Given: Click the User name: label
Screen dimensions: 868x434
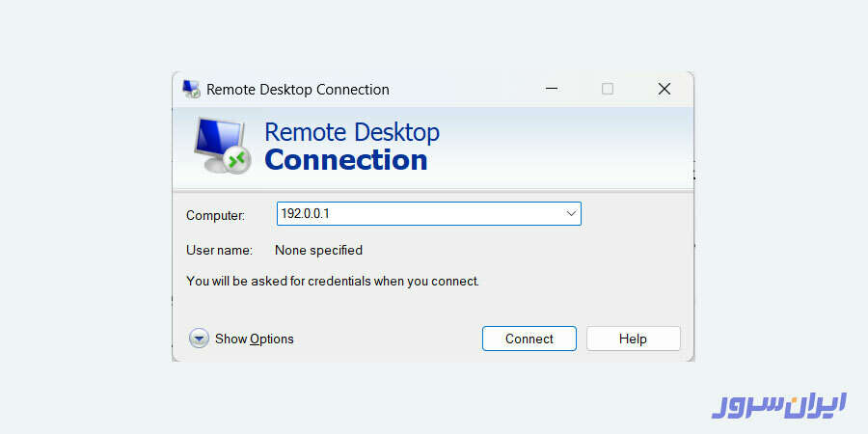Looking at the screenshot, I should pyautogui.click(x=219, y=250).
